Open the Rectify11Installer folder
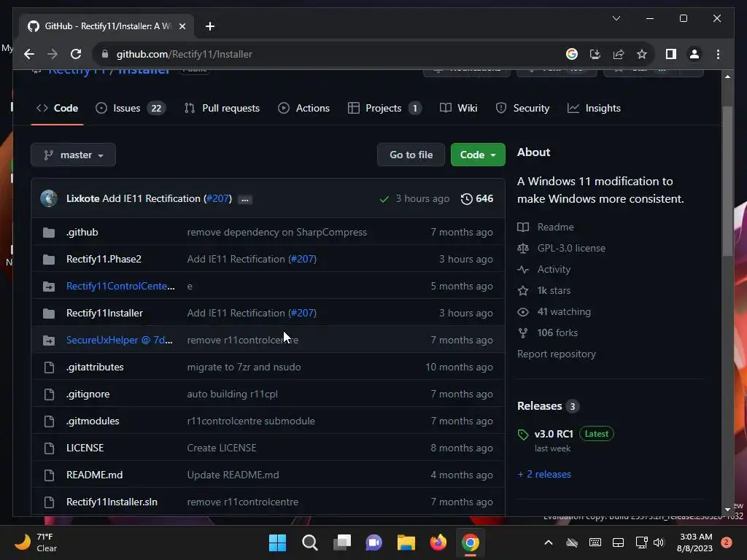Screen dimensions: 747x560 point(104,314)
